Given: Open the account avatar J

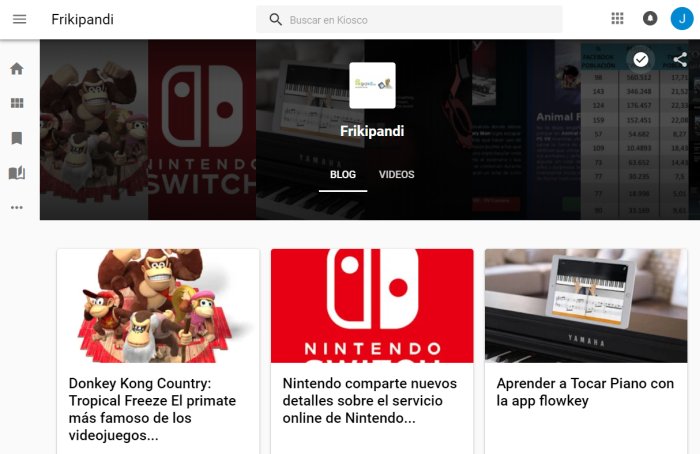Looking at the screenshot, I should [x=682, y=19].
